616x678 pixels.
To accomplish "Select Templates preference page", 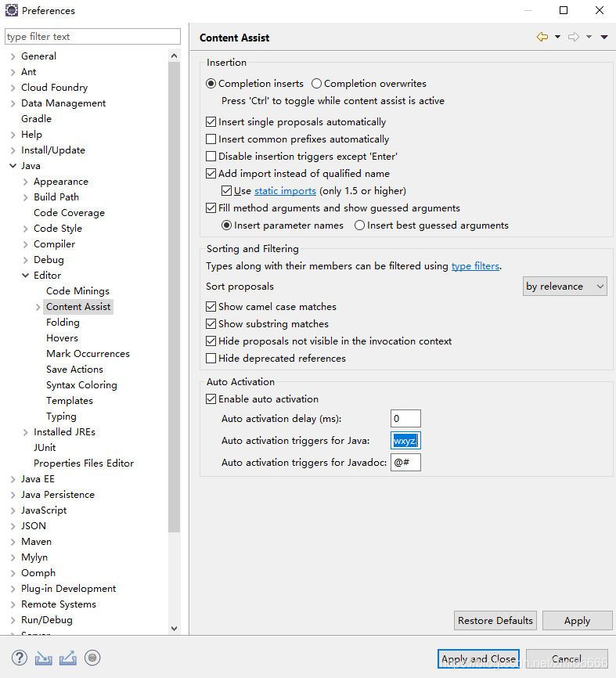I will coord(70,401).
